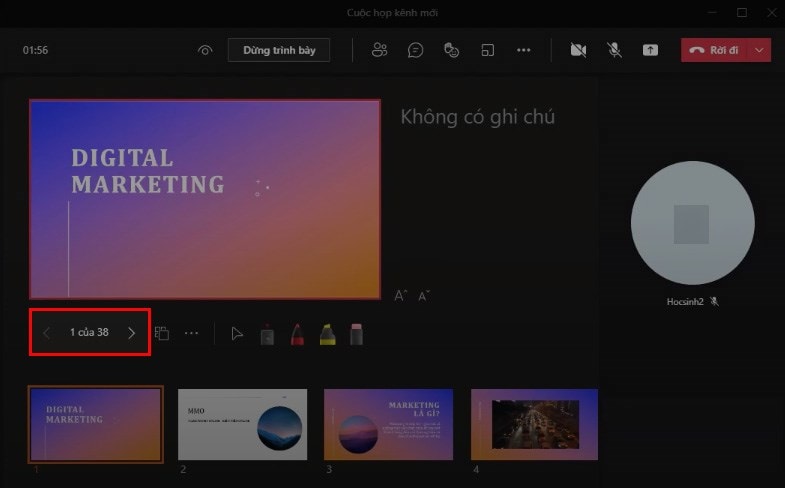
Task: Leave the meeting with Rời đi
Action: pyautogui.click(x=714, y=50)
